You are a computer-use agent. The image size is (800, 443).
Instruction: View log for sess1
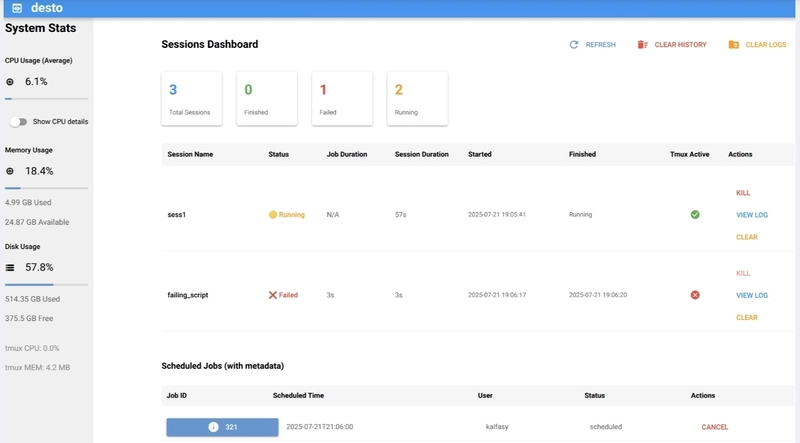tap(751, 215)
